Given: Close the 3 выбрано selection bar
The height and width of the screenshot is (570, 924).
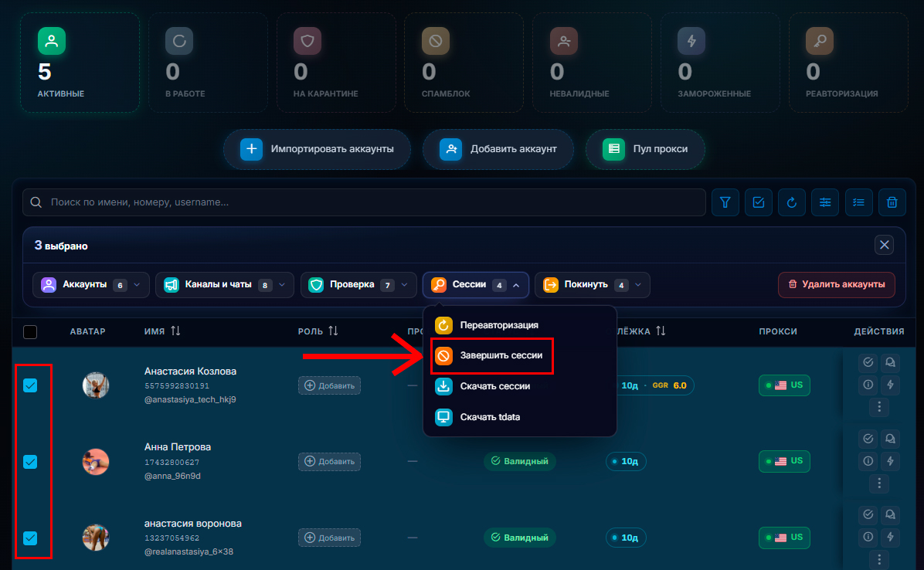Looking at the screenshot, I should click(884, 245).
